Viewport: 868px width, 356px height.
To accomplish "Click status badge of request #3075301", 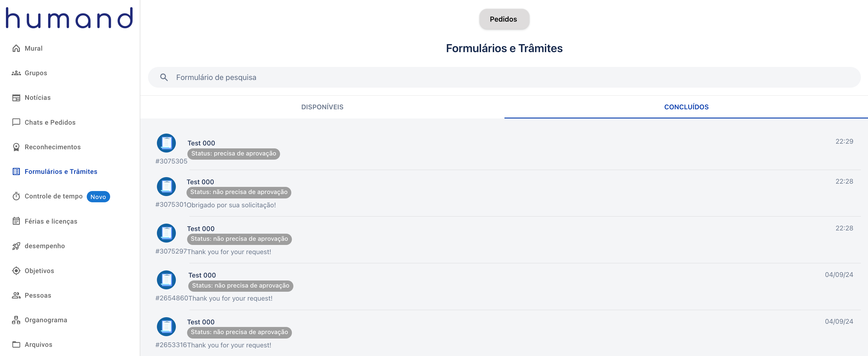I will coord(239,192).
